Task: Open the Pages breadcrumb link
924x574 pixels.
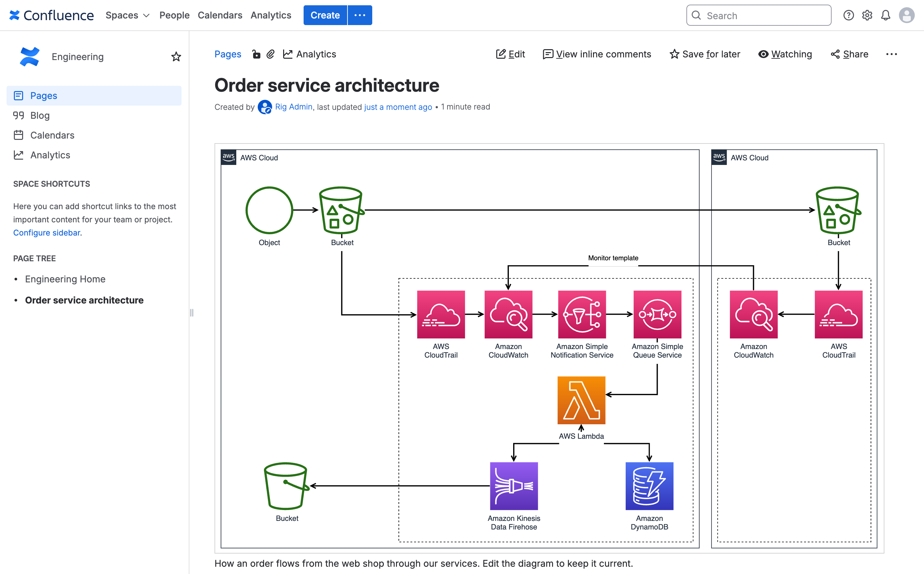Action: [x=227, y=54]
